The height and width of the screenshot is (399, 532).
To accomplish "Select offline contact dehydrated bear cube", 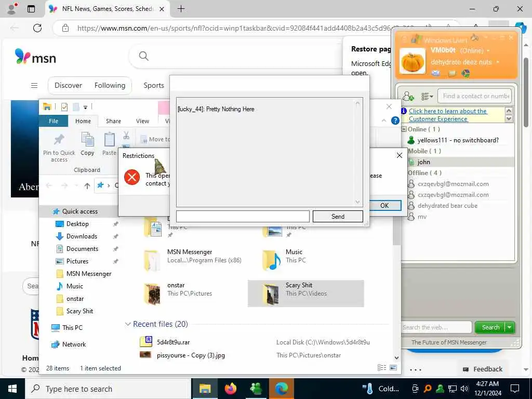I will tap(447, 206).
